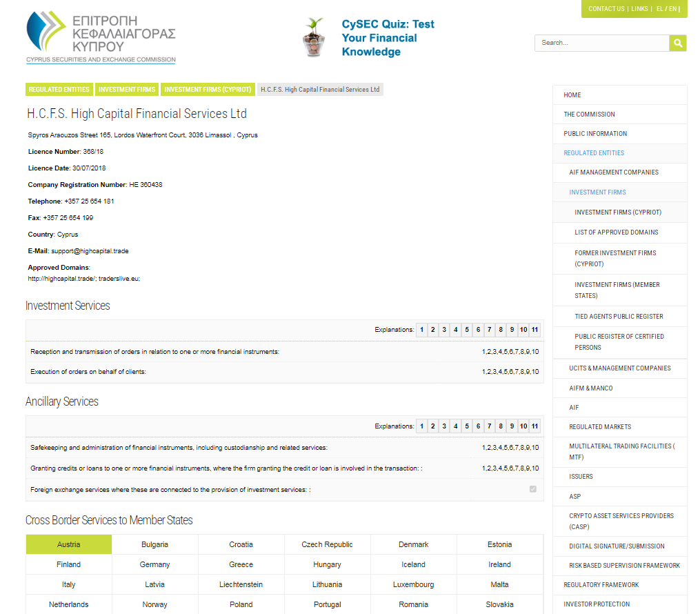
Task: Go to INVESTMENT FIRMS breadcrumb
Action: pyautogui.click(x=127, y=89)
